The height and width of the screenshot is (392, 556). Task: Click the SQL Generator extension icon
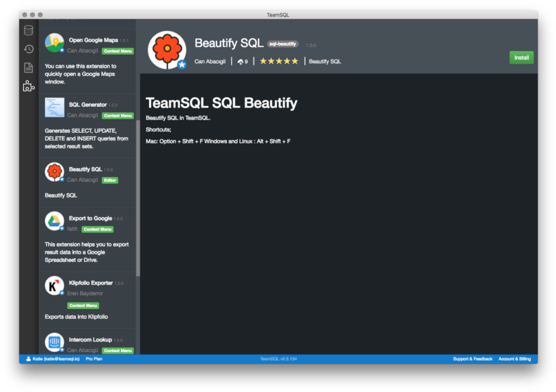pyautogui.click(x=55, y=107)
